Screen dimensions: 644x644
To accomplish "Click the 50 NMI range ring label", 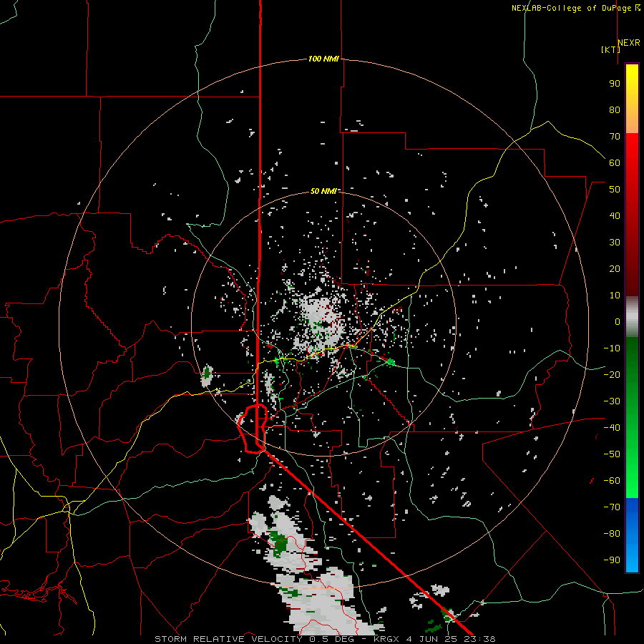I will coord(323,191).
